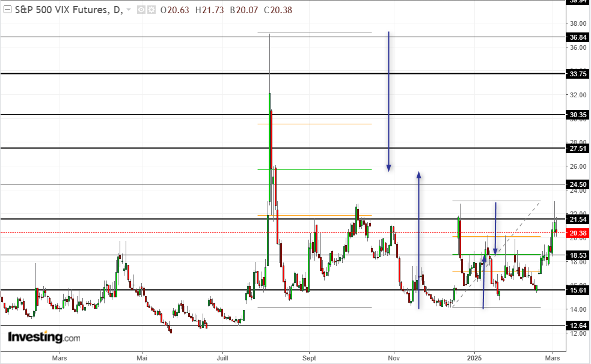Select the 36.84 price level label
Viewport: 591px width, 364px height.
(x=578, y=37)
